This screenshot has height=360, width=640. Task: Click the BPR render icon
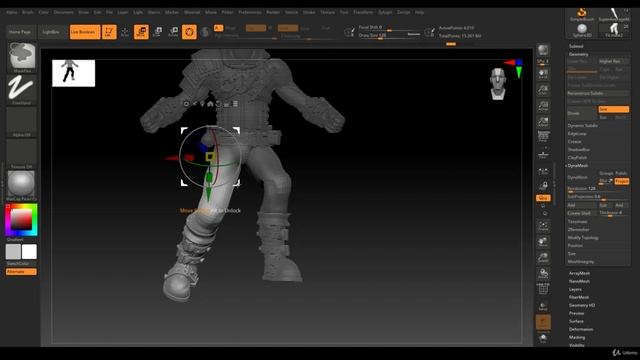point(543,51)
